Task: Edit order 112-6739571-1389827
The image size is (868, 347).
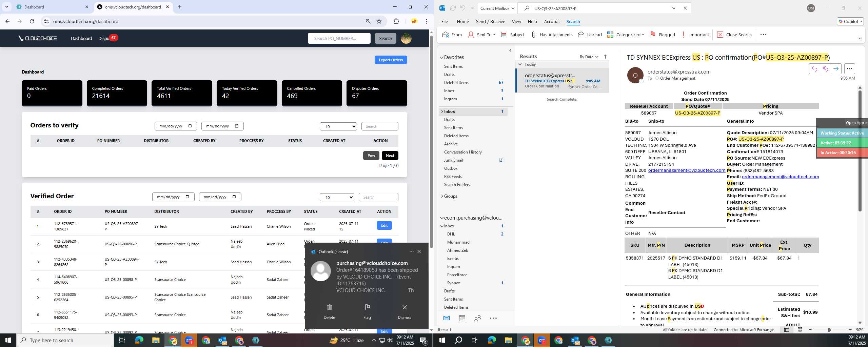Action: tap(384, 225)
